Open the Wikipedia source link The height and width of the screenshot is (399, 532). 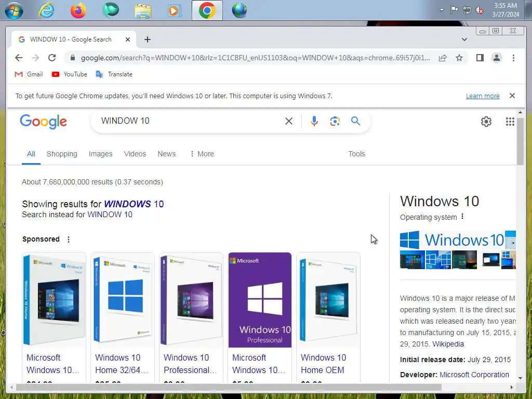448,344
